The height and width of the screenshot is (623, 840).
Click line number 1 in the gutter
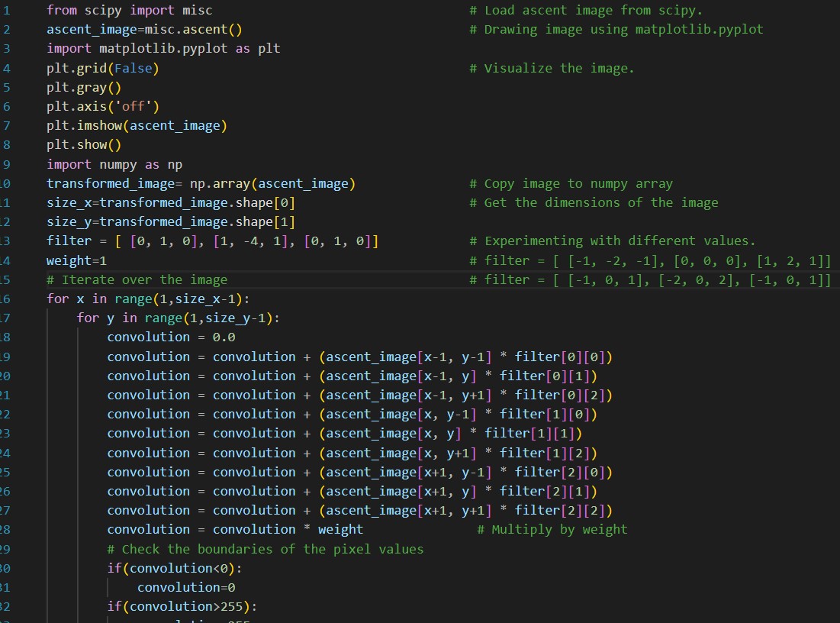tap(6, 10)
